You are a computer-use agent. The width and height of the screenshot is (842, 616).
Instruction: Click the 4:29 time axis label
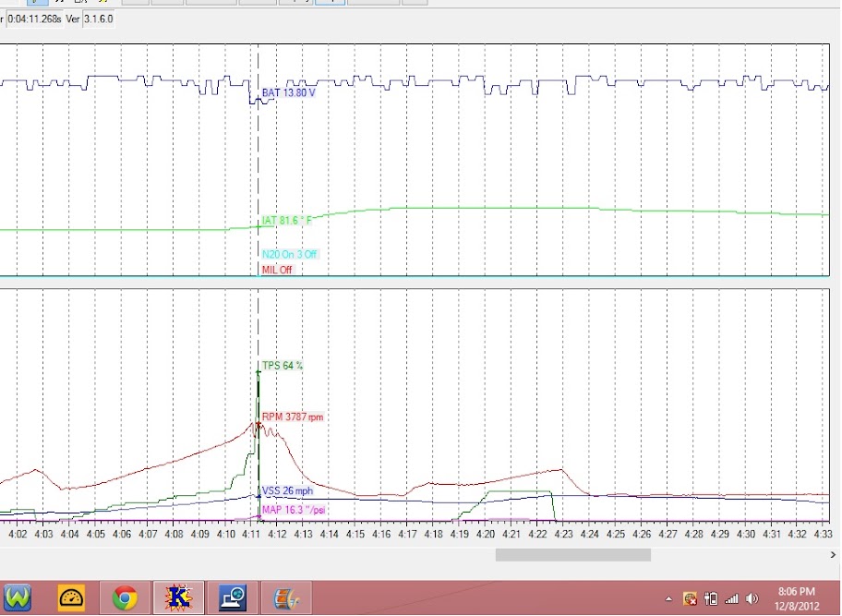pos(719,534)
